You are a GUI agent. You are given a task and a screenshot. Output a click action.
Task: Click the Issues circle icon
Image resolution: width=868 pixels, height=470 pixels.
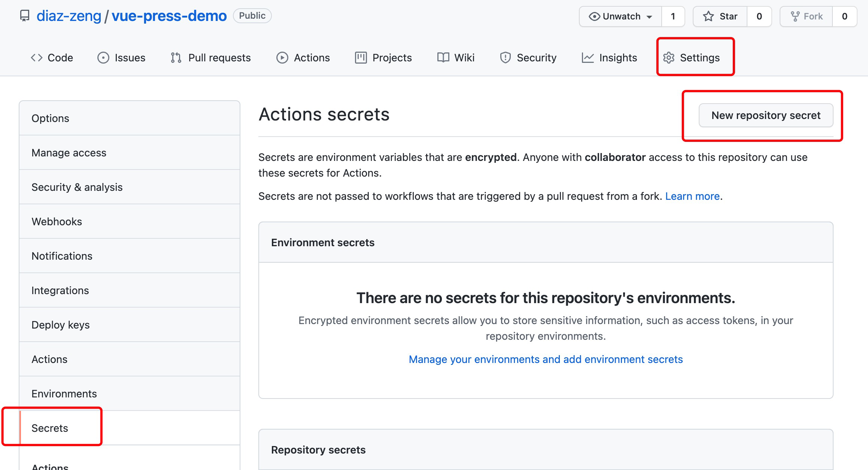pos(103,58)
